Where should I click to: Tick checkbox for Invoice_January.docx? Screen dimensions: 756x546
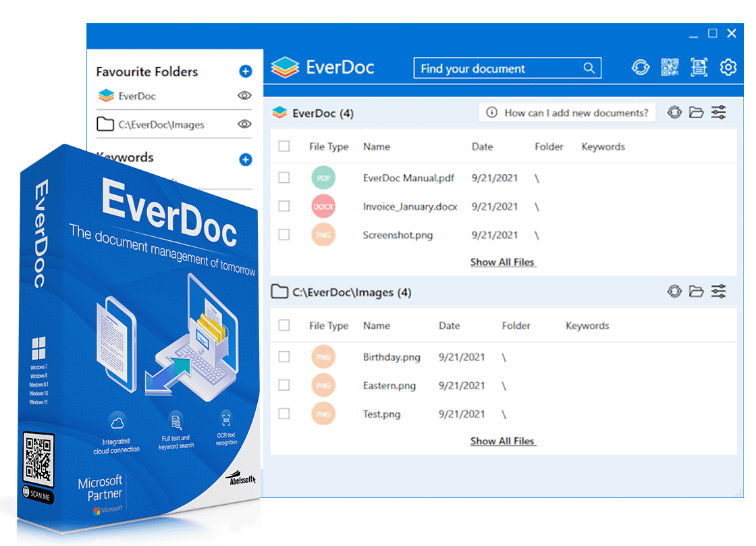tap(284, 207)
